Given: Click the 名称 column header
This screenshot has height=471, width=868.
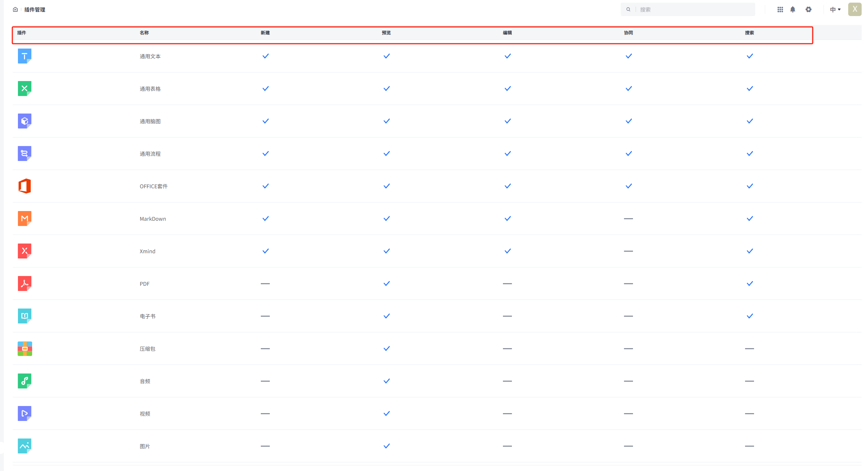Looking at the screenshot, I should point(144,33).
